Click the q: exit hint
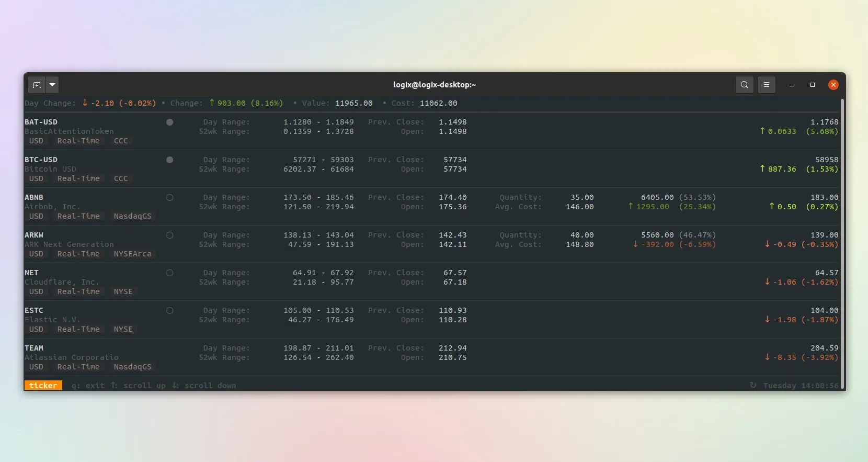Screen dimensions: 868x462 88,386
